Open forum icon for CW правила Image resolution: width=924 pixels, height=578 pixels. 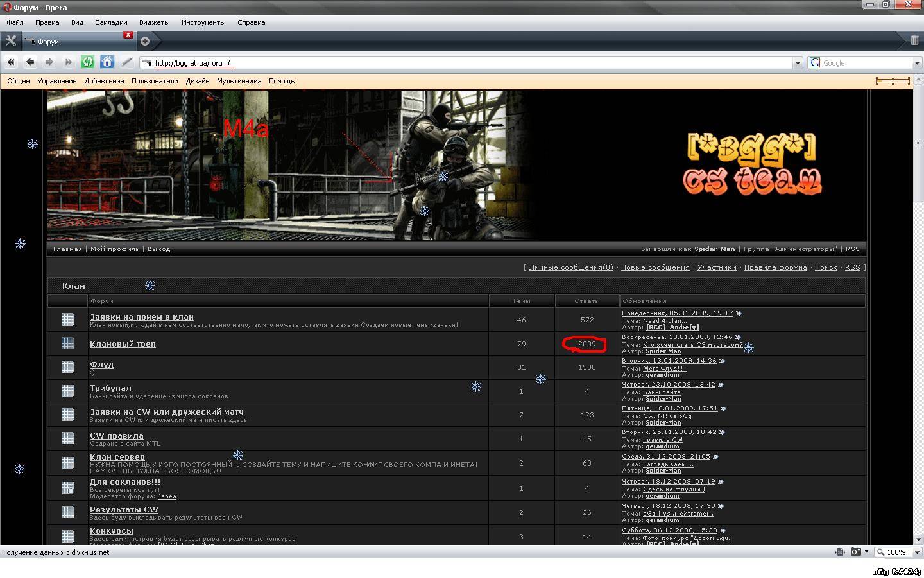(x=67, y=438)
